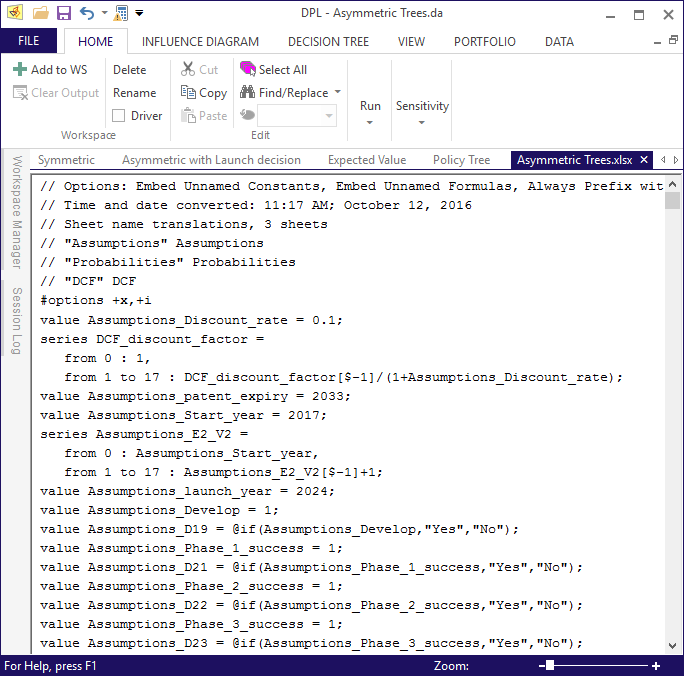The height and width of the screenshot is (676, 684).
Task: Open the Sensitivity dropdown menu
Action: pos(422,122)
